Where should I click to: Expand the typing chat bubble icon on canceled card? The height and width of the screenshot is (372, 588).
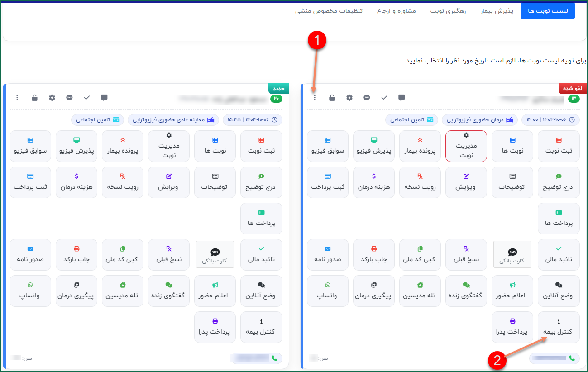click(x=367, y=98)
